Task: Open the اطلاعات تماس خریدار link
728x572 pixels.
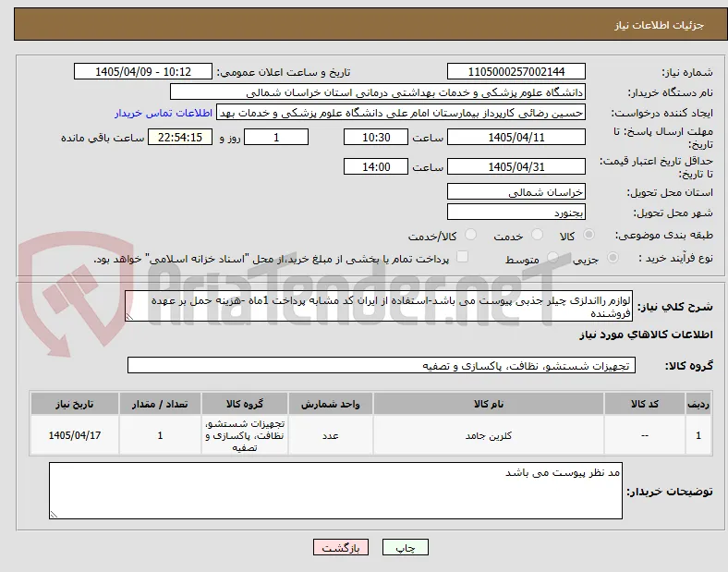Action: [x=164, y=113]
